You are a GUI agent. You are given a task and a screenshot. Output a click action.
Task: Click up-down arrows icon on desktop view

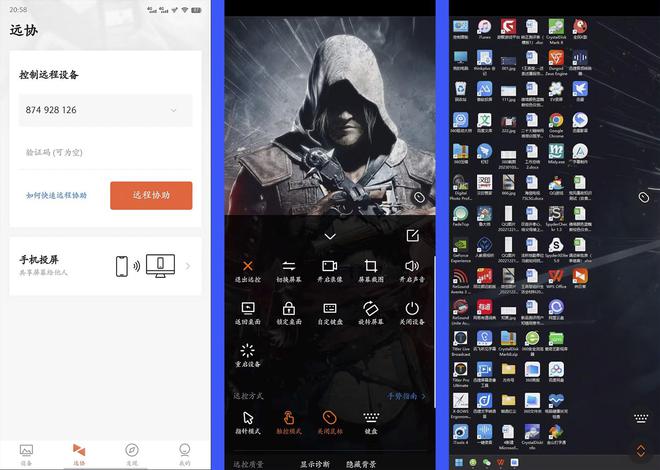(641, 450)
